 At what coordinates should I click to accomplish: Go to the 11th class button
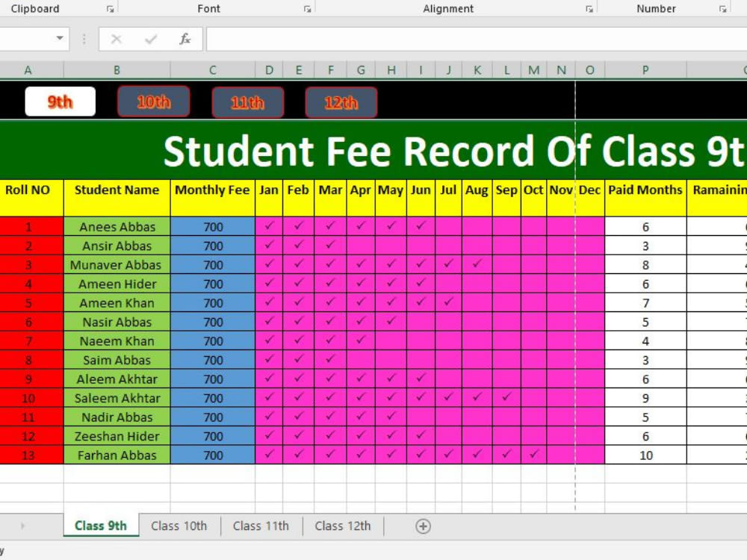coord(247,102)
